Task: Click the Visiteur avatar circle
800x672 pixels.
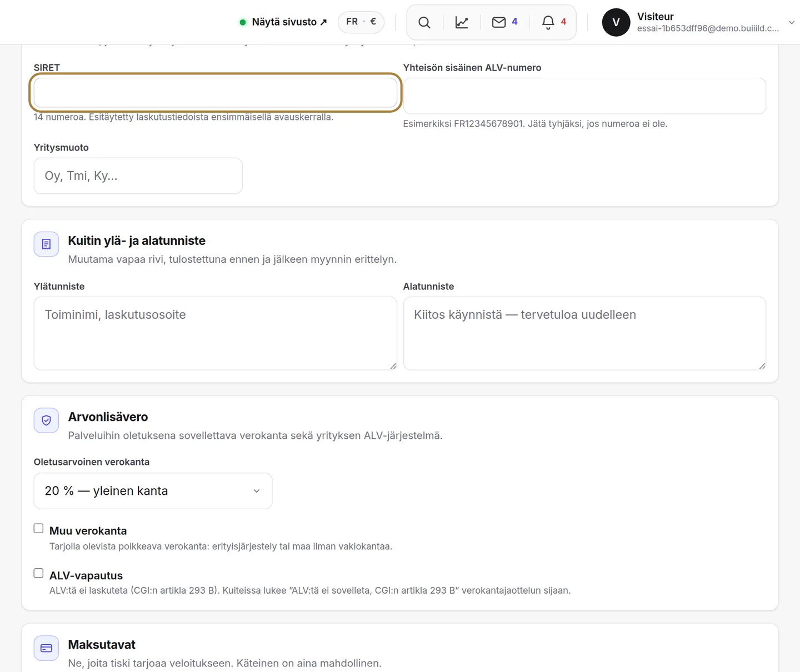Action: 616,22
